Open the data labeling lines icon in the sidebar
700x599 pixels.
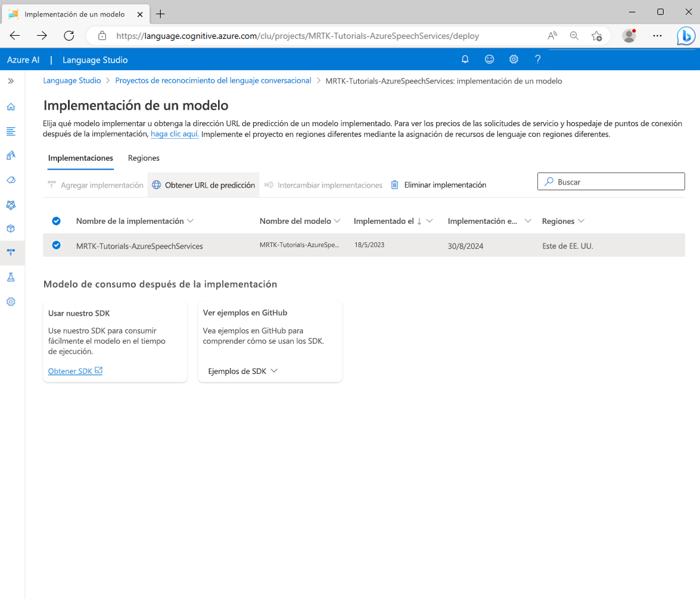[11, 131]
